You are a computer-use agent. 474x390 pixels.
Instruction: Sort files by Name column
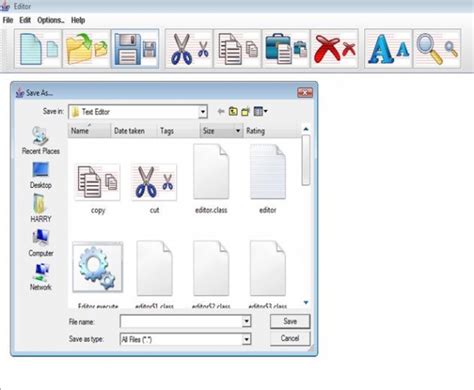tap(89, 131)
